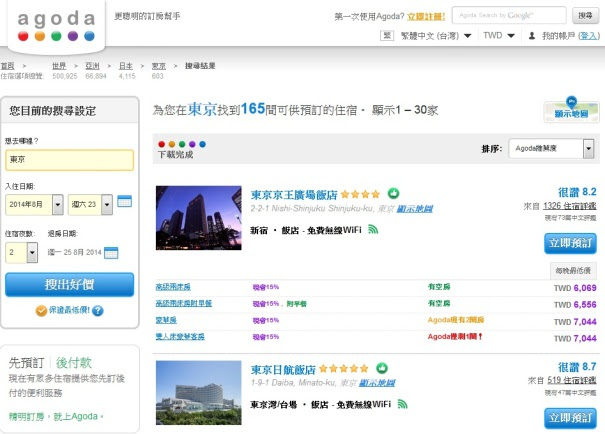Click 立即預訂 for 東京京王廣場飯店
Viewport: 605px width, 434px height.
570,243
